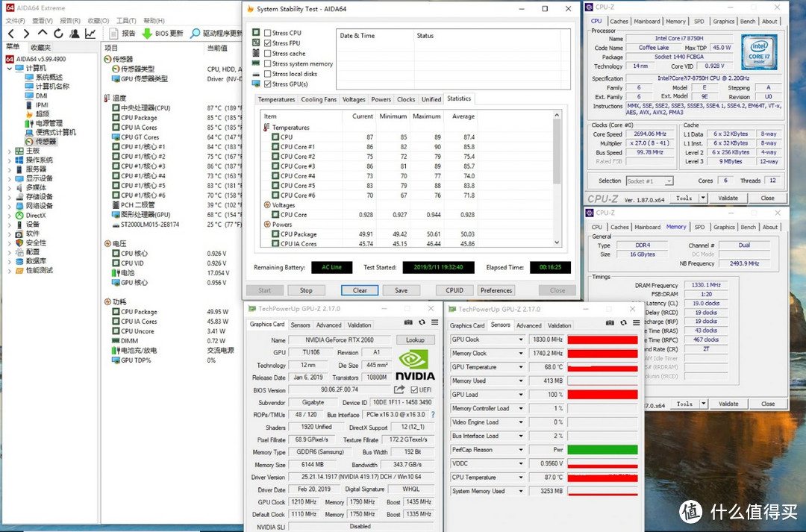The height and width of the screenshot is (532, 806).
Task: Open the AIDA64 graph chart icon
Action: tap(90, 34)
